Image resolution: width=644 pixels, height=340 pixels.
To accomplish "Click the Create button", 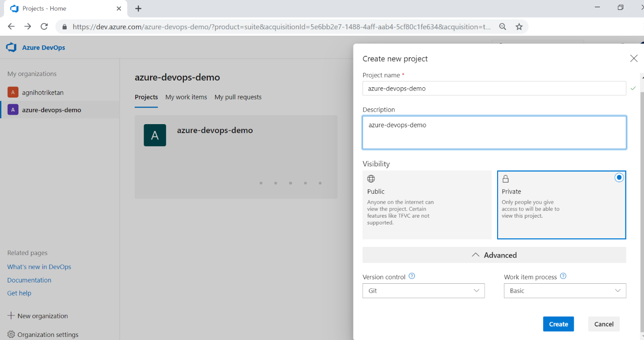I will pyautogui.click(x=558, y=324).
